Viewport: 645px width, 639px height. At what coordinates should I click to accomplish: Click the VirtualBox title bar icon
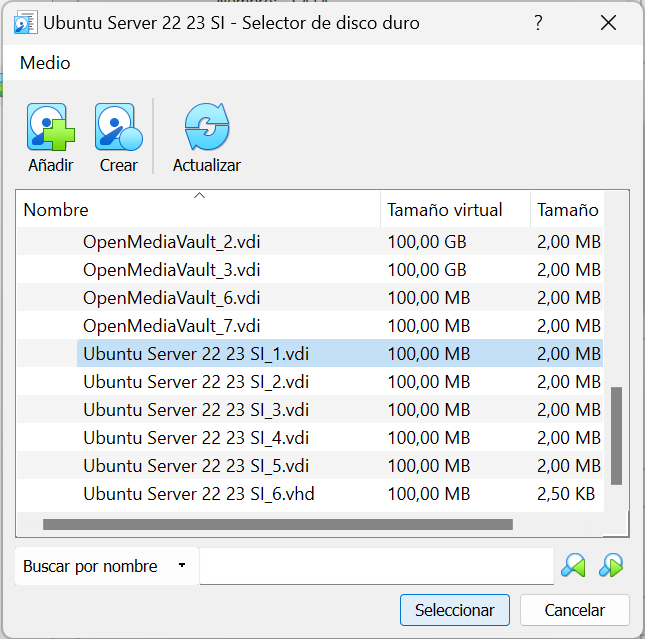pyautogui.click(x=25, y=23)
